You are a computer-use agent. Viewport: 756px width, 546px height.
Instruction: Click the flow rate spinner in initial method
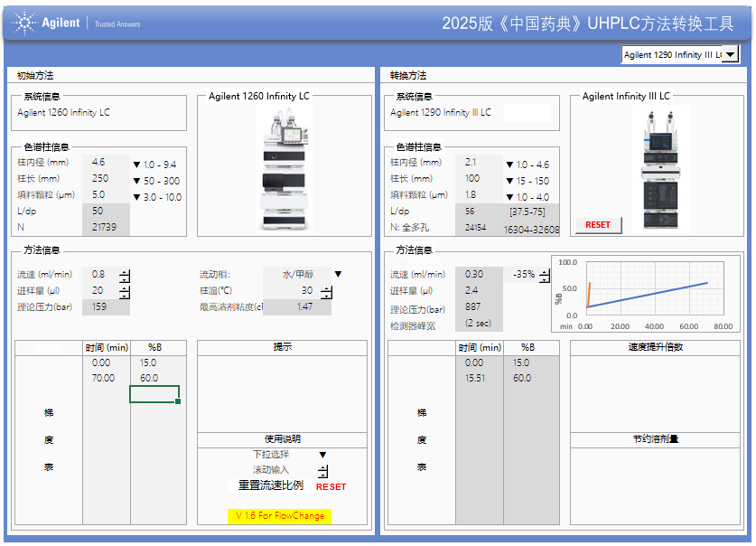click(x=125, y=276)
